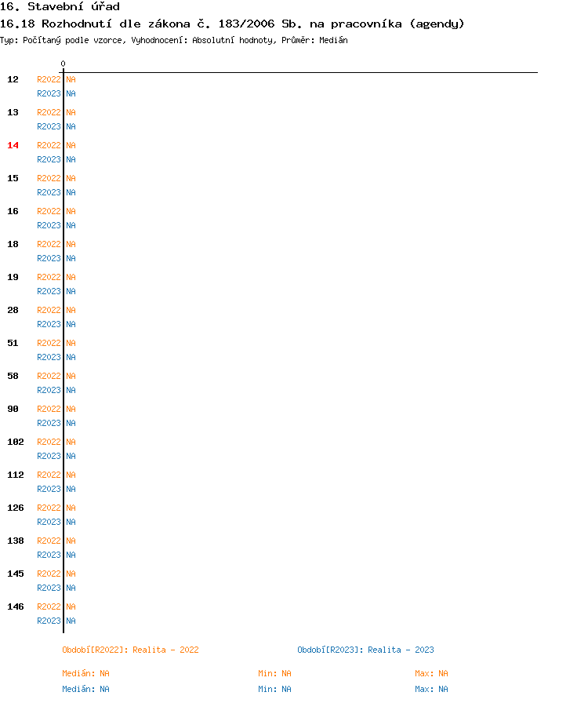Click the orange legend Období[R2022]: Realita - 2022
This screenshot has width=588, height=703.
click(x=130, y=650)
